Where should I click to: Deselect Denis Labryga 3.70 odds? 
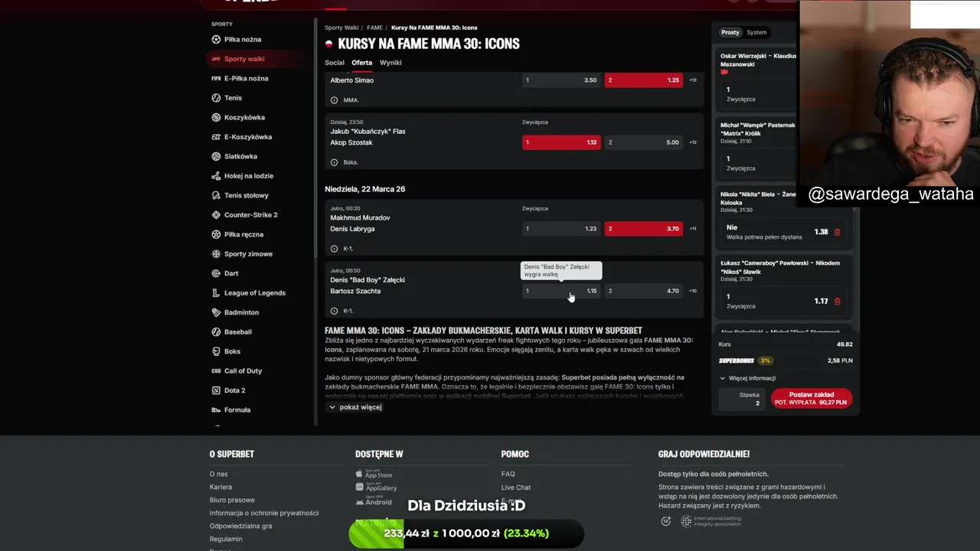(x=644, y=229)
